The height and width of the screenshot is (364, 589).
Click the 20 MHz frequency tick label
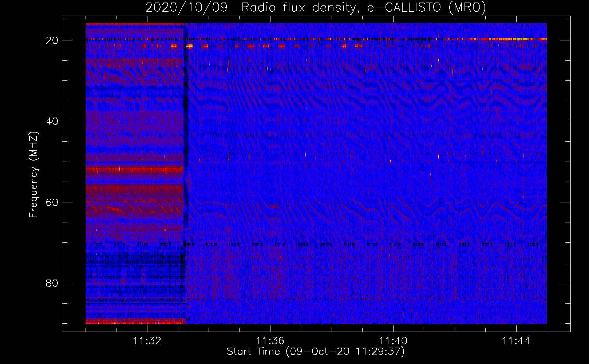[x=52, y=40]
